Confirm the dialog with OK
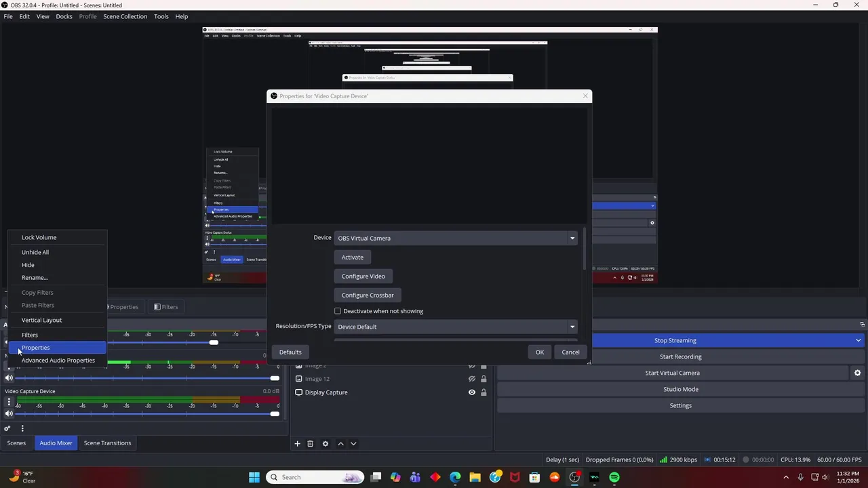Screen dimensions: 868x488 (x=540, y=352)
